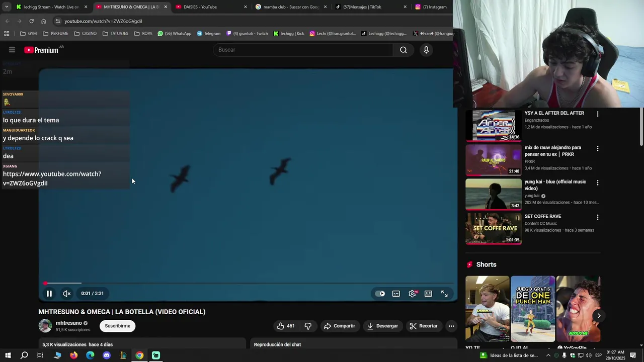Open the One Punch Man short
This screenshot has width=644, height=362.
click(x=533, y=309)
